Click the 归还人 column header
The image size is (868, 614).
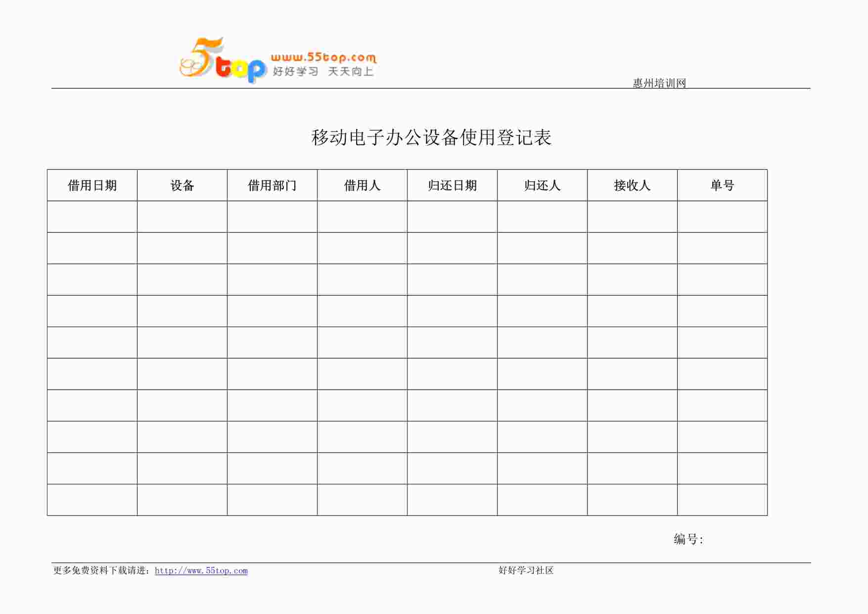pyautogui.click(x=542, y=186)
